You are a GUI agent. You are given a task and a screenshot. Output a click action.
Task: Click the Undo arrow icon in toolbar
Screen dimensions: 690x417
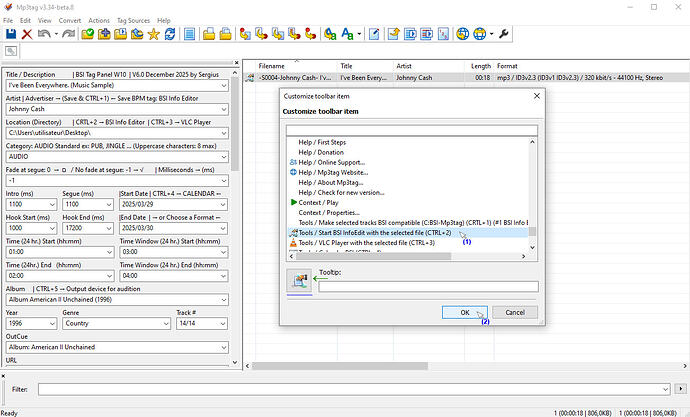click(x=44, y=34)
